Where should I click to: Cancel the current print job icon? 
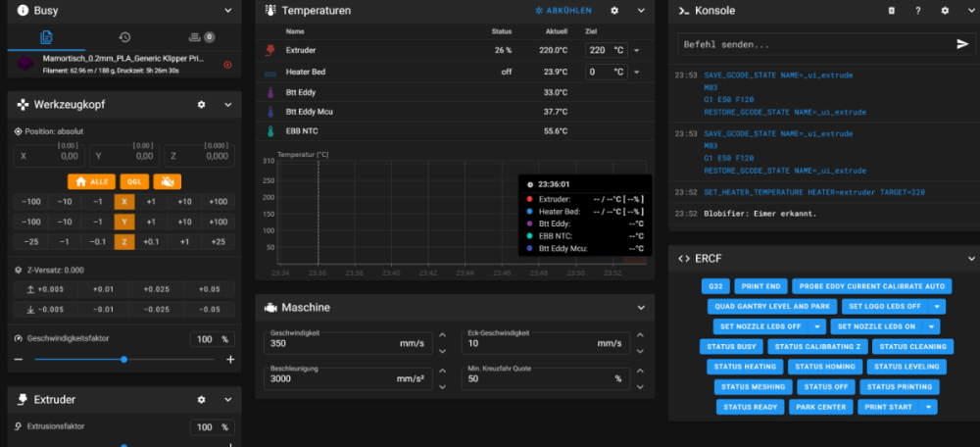[227, 65]
